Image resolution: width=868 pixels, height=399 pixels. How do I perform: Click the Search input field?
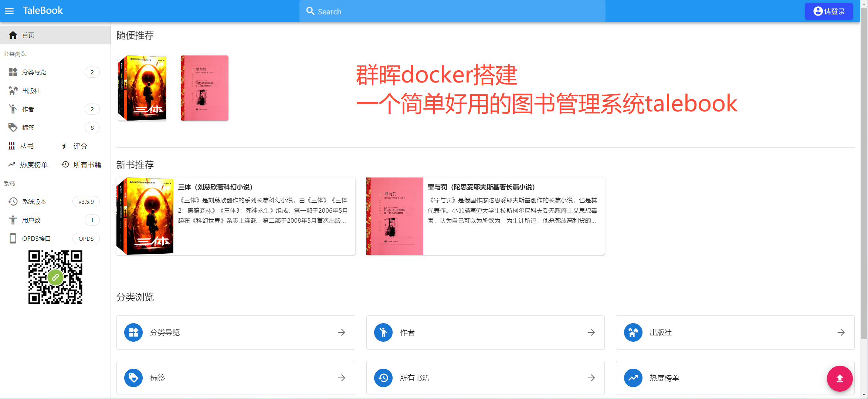coord(452,11)
